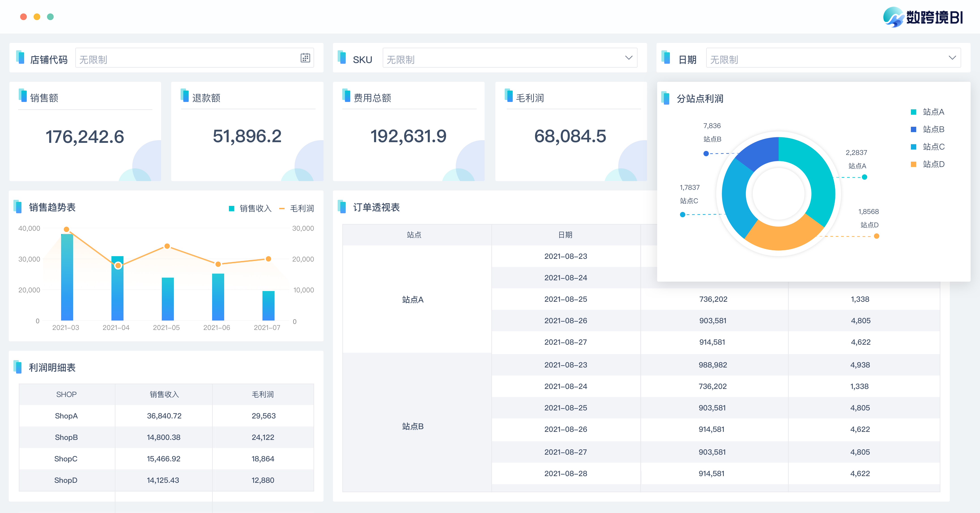This screenshot has height=513, width=980.
Task: Toggle 站点A legend swatch in donut chart
Action: pyautogui.click(x=913, y=112)
